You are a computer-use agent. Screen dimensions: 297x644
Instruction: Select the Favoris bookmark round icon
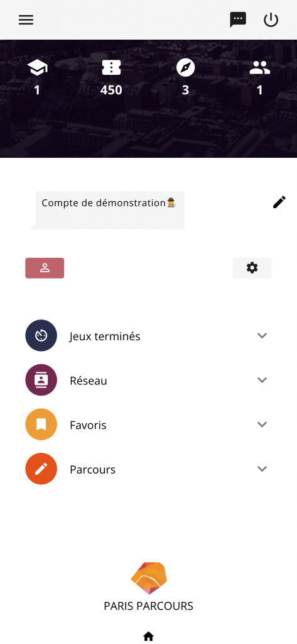pyautogui.click(x=41, y=425)
